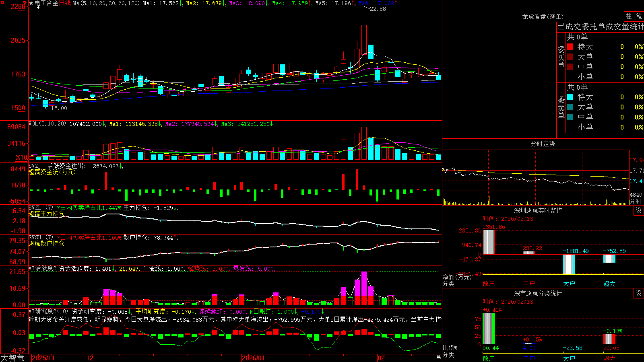The image size is (644, 362).
Task: Select the 龙虎看盘(逐单) panel title
Action: pyautogui.click(x=543, y=16)
